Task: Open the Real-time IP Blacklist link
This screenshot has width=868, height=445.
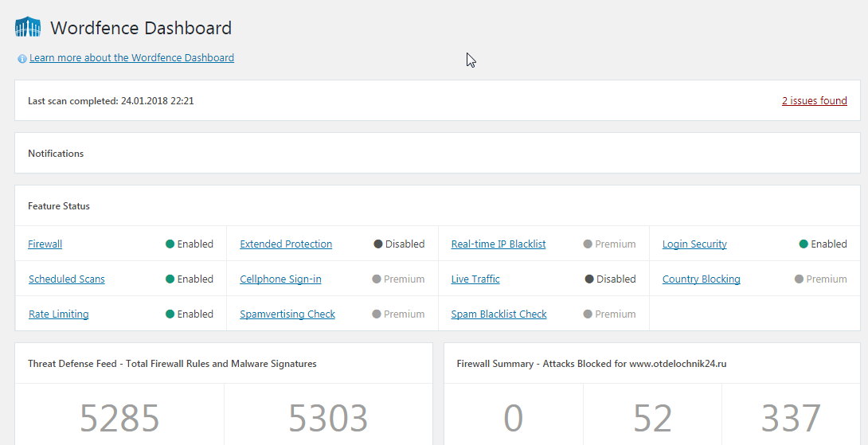Action: 499,244
